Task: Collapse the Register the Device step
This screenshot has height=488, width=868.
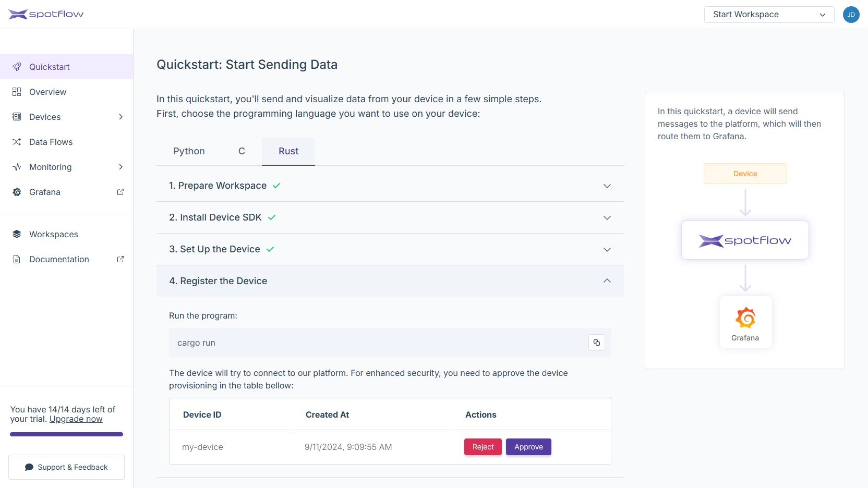Action: (607, 281)
